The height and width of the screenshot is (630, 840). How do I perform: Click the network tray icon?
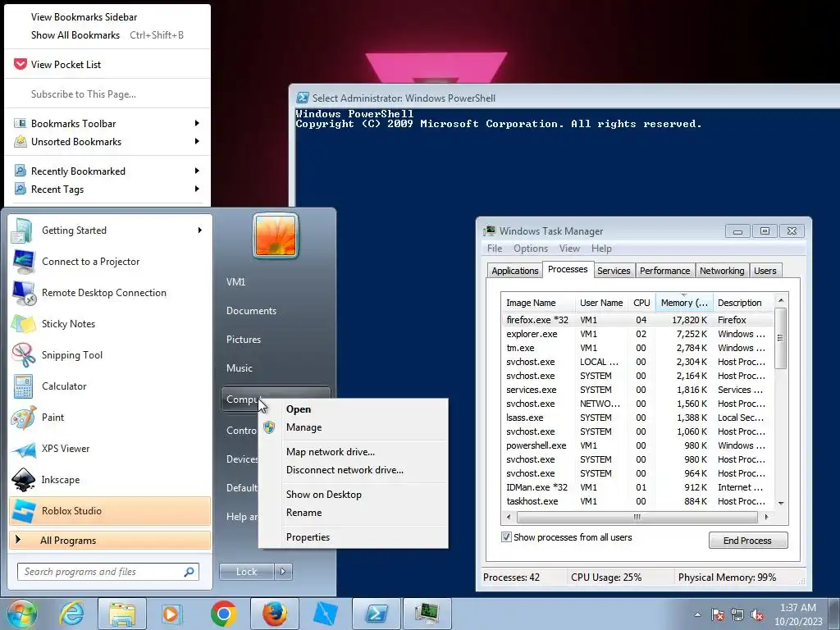click(737, 615)
